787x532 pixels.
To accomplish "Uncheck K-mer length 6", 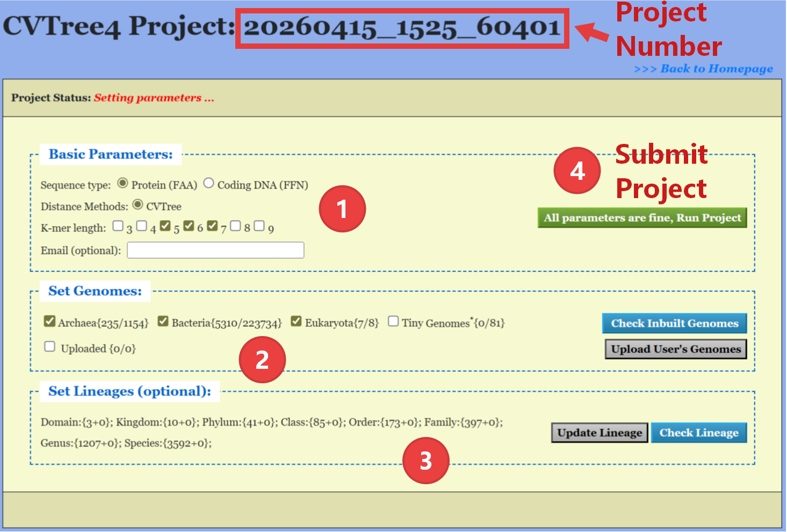I will (x=189, y=226).
